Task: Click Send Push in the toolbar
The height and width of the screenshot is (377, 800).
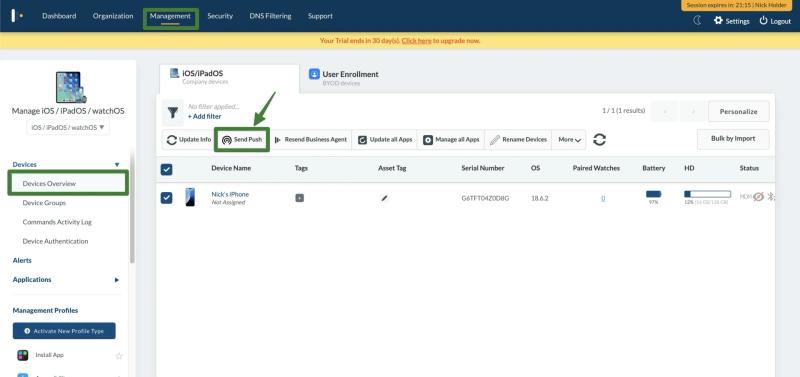Action: pos(242,139)
